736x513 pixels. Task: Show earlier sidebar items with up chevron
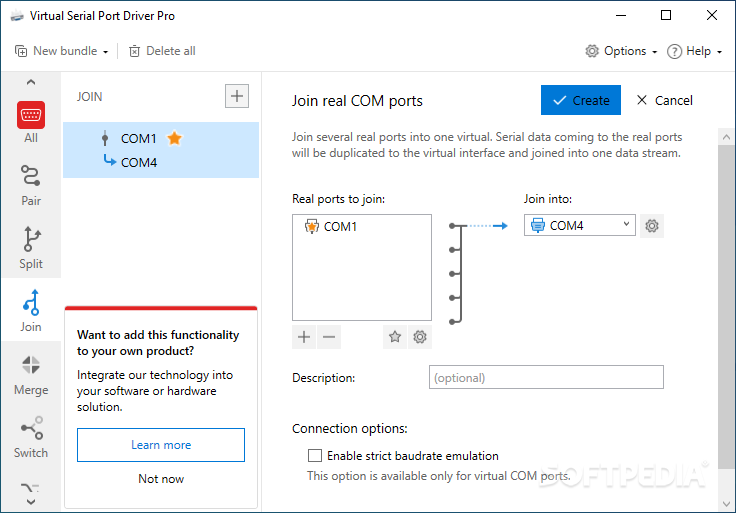tap(31, 82)
